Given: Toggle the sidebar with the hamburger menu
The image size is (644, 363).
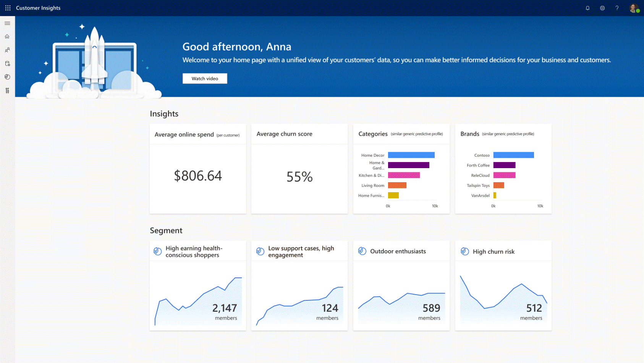Looking at the screenshot, I should 7,23.
